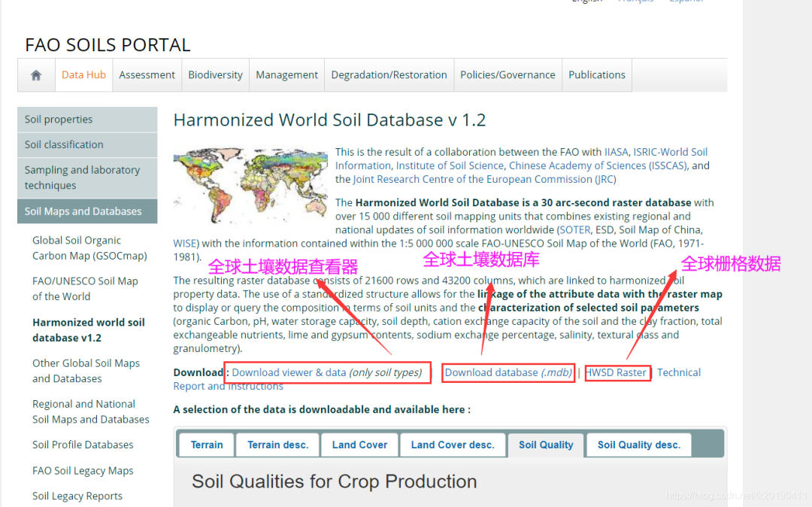
Task: Open the Biodiversity section
Action: click(x=215, y=74)
